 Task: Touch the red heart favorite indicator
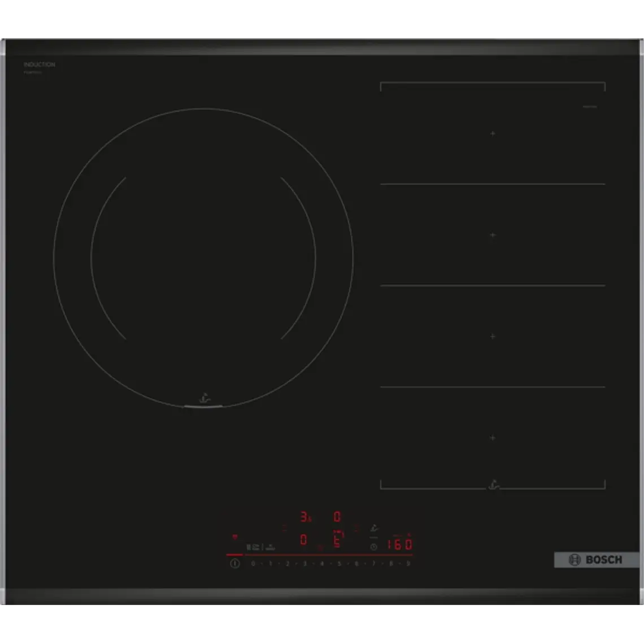pyautogui.click(x=235, y=537)
